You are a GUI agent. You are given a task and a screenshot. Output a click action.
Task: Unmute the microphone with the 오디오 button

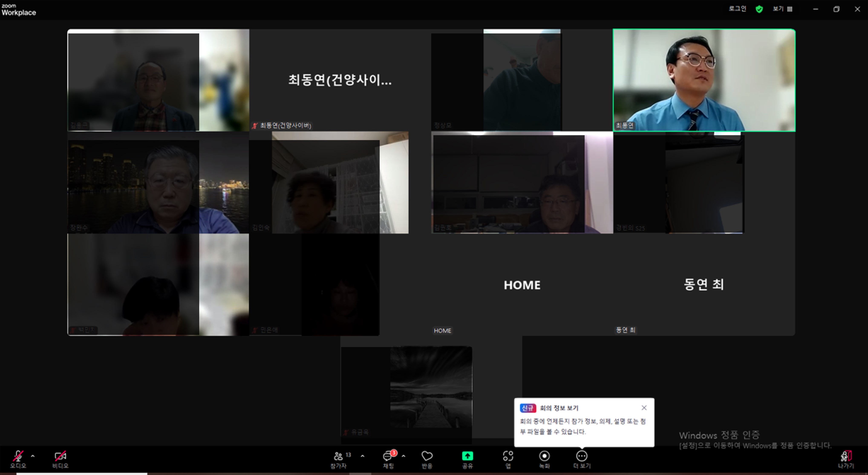tap(18, 459)
